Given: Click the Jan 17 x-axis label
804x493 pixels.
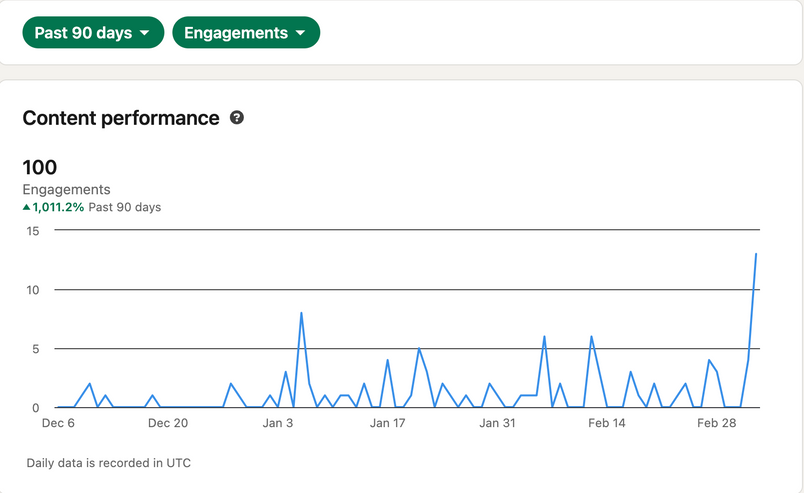Looking at the screenshot, I should (x=387, y=424).
